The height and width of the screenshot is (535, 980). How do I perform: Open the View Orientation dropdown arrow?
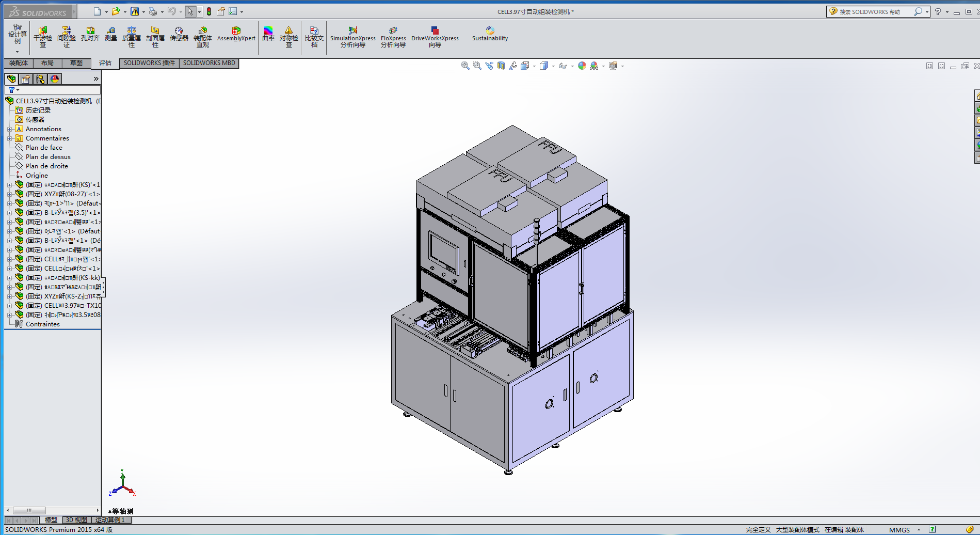[x=534, y=66]
